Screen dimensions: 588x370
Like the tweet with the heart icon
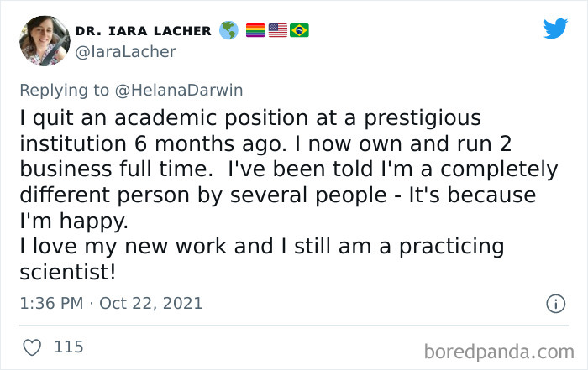pyautogui.click(x=33, y=346)
